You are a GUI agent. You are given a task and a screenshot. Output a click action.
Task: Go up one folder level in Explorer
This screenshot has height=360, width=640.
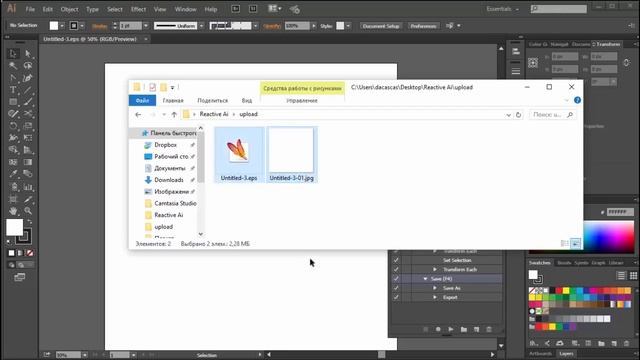click(x=174, y=115)
